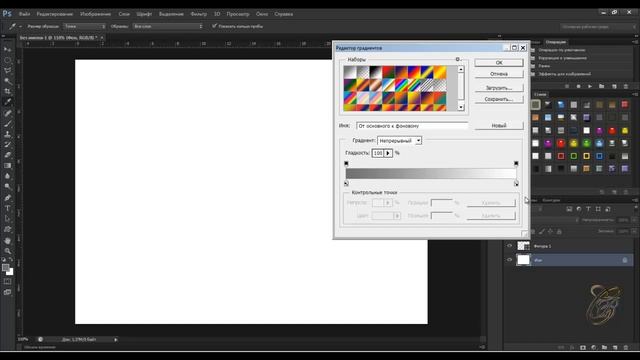The height and width of the screenshot is (360, 640).
Task: Click the lock icon on Фон layer
Action: 624,260
